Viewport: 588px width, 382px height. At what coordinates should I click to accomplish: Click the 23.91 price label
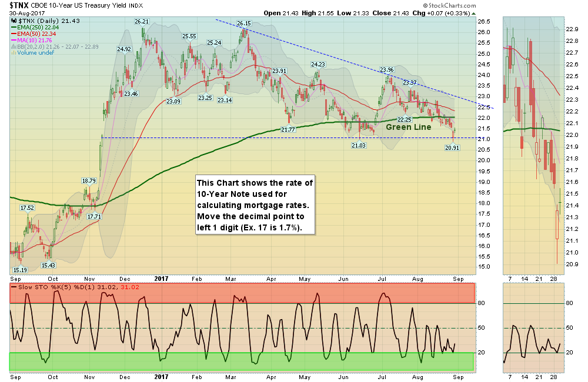279,71
